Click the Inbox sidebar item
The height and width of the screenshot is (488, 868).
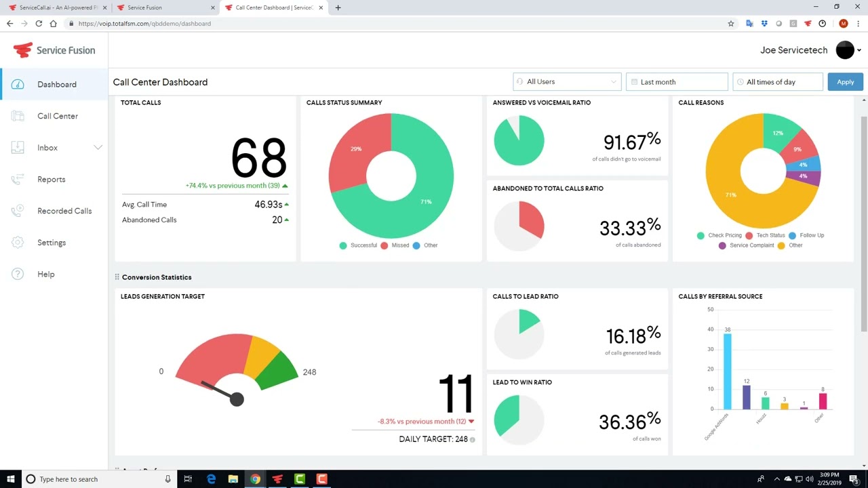point(47,148)
